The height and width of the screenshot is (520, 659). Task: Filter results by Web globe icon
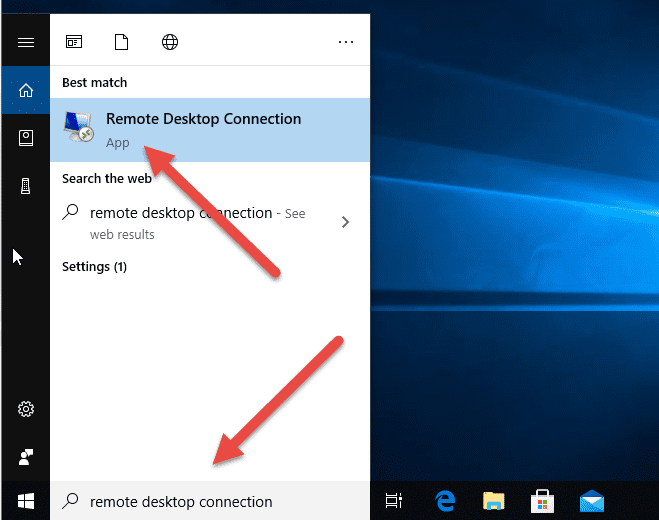tap(170, 42)
